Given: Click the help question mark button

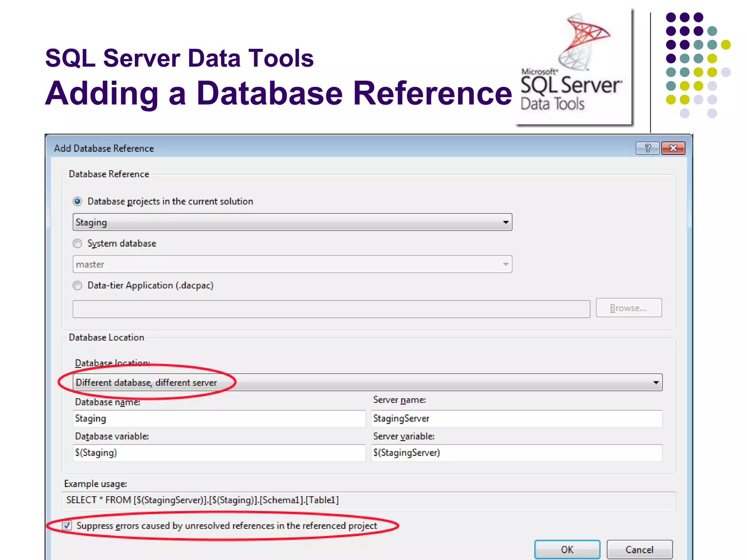Looking at the screenshot, I should pyautogui.click(x=647, y=148).
